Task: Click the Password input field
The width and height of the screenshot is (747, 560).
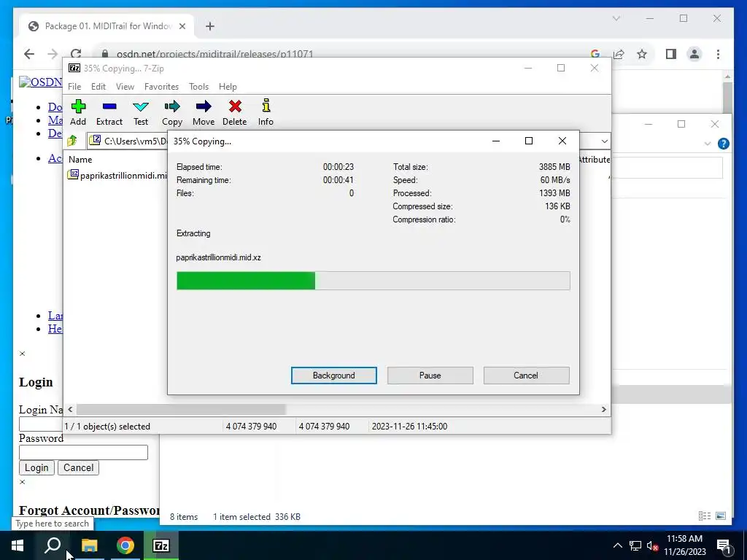Action: tap(83, 452)
